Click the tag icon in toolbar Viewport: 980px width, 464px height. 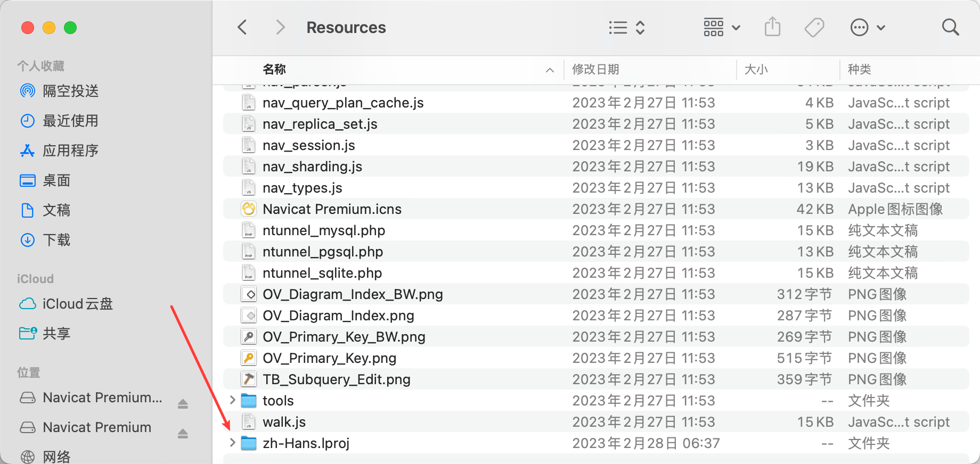tap(814, 27)
